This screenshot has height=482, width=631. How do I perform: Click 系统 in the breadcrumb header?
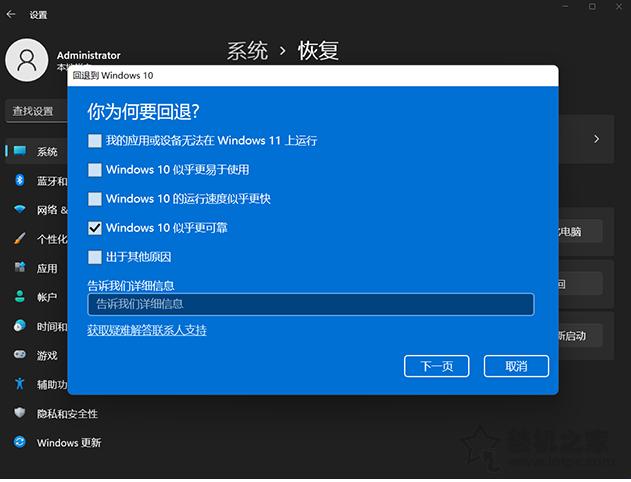coord(247,51)
